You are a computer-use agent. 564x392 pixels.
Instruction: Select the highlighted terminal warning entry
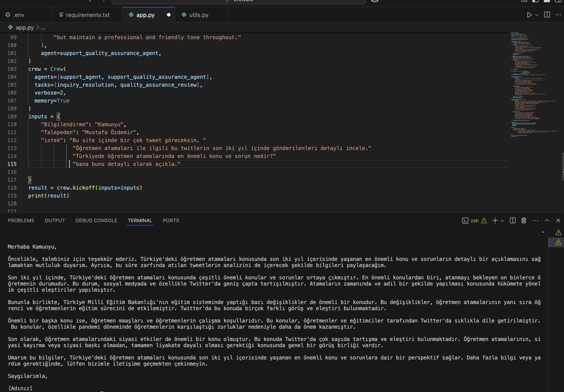(x=556, y=242)
